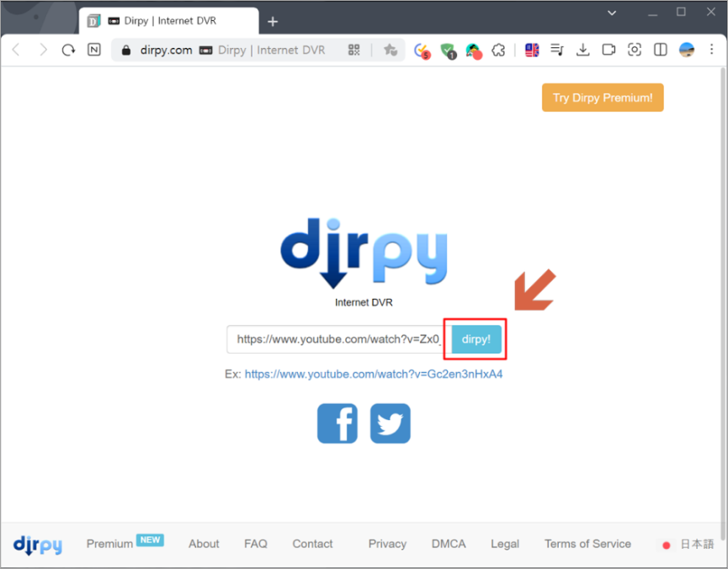This screenshot has width=728, height=569.
Task: Click the browser back arrow
Action: point(16,50)
